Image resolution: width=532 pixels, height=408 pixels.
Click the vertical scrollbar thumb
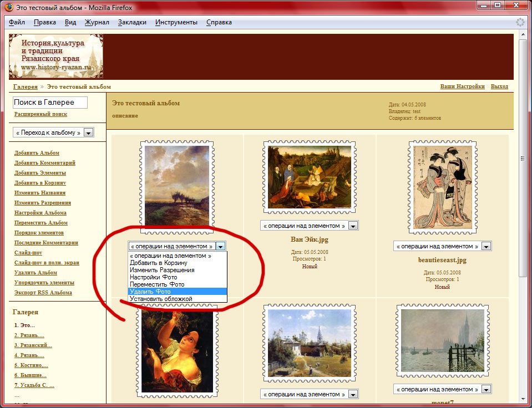[523, 159]
